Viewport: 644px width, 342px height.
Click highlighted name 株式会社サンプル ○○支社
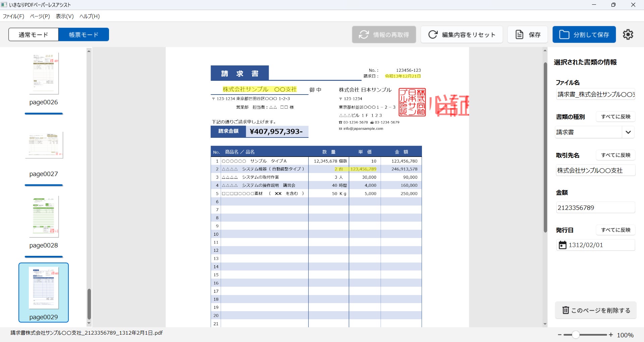coord(260,89)
